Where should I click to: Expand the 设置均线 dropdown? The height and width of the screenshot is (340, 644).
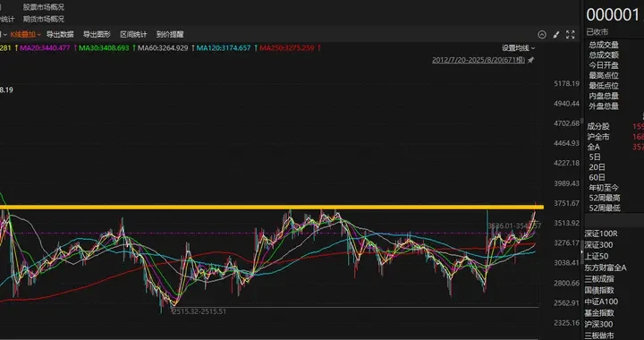518,48
